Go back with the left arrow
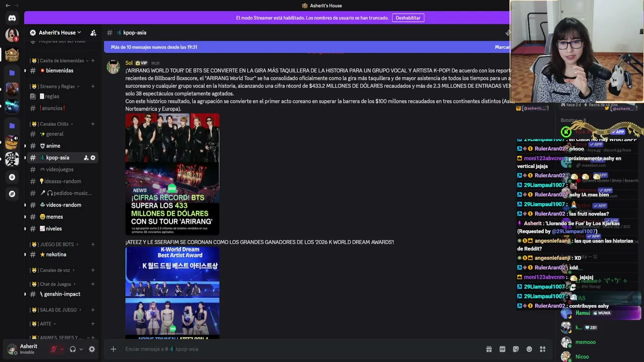 [8, 6]
